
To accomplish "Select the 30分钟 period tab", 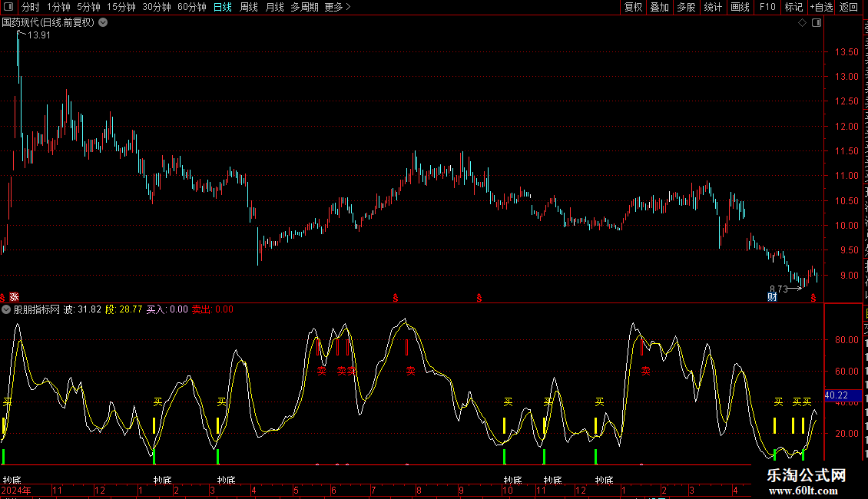I will coord(156,7).
